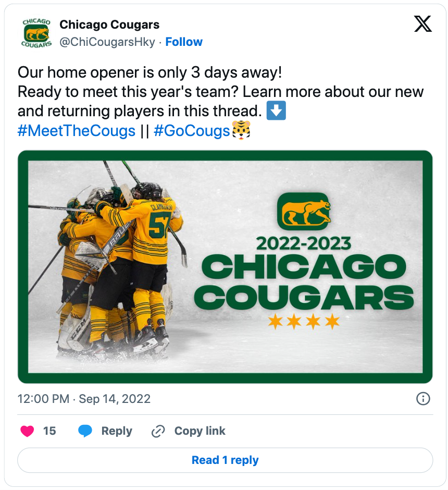Open the #MeetTheCougs hashtag

(77, 130)
